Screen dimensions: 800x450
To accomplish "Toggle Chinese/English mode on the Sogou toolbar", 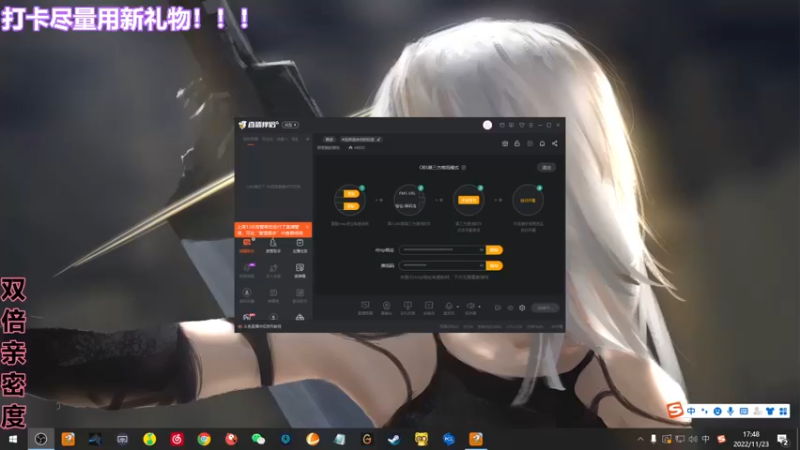I will [x=691, y=411].
